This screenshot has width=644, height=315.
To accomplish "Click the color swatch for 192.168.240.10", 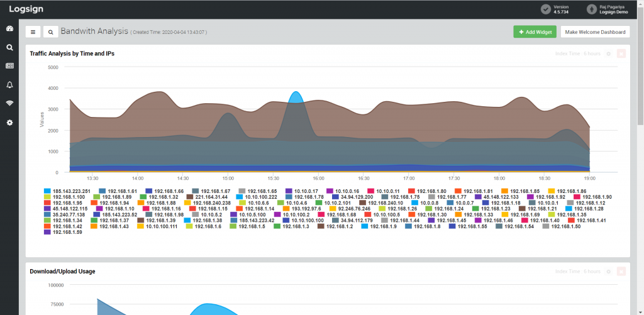I will click(x=362, y=203).
